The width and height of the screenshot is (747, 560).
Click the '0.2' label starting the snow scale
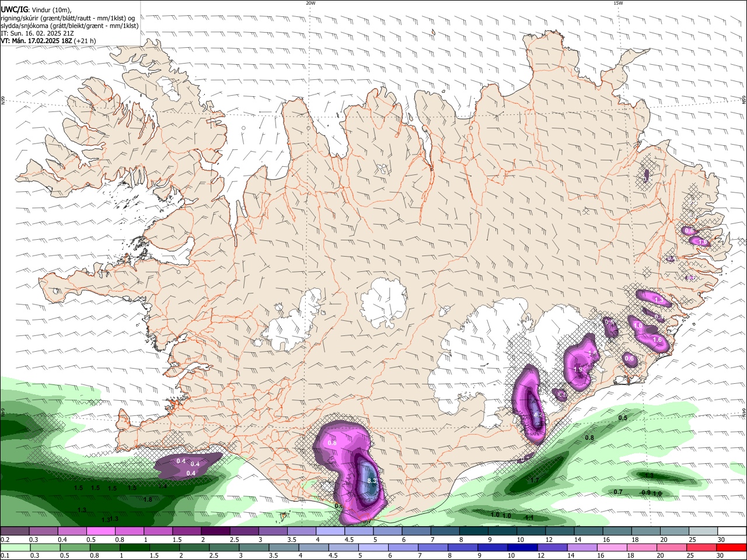click(x=5, y=540)
